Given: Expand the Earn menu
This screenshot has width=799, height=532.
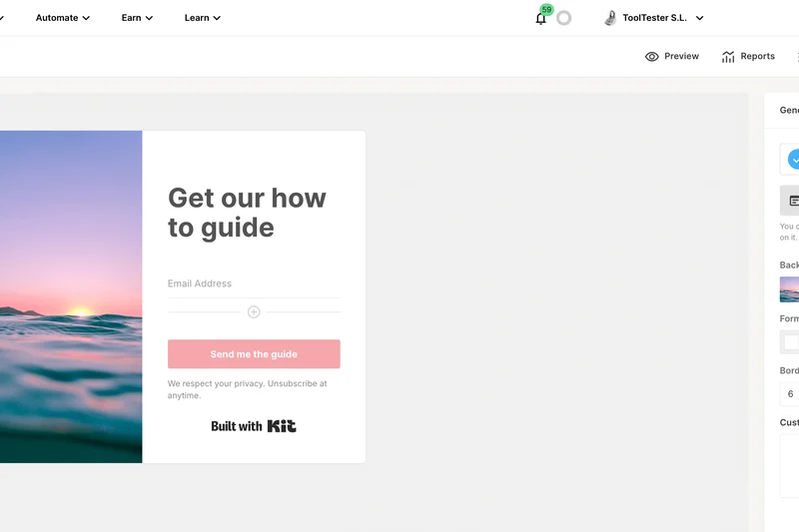Looking at the screenshot, I should (137, 18).
